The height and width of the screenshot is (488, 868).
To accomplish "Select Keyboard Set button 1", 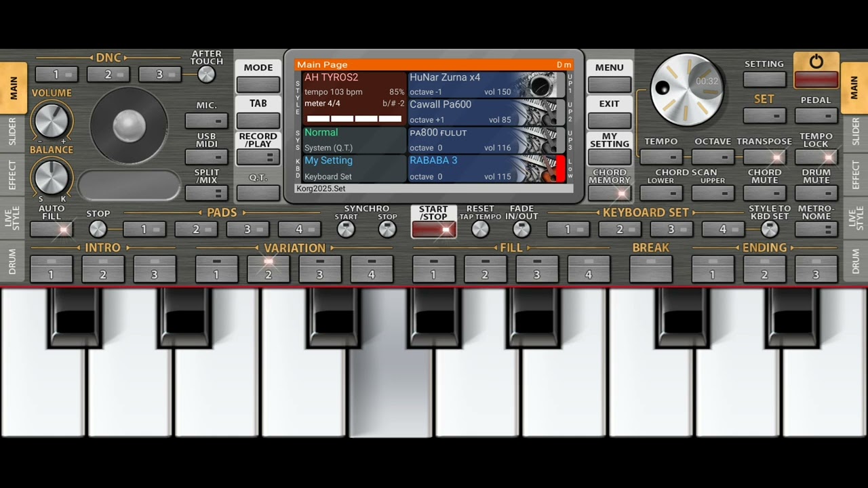I will (568, 229).
